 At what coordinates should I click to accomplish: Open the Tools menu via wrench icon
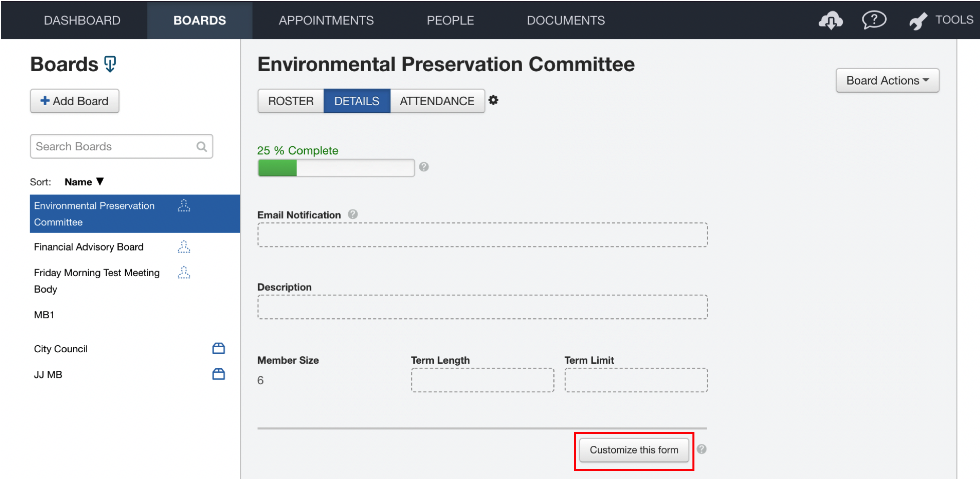[917, 20]
